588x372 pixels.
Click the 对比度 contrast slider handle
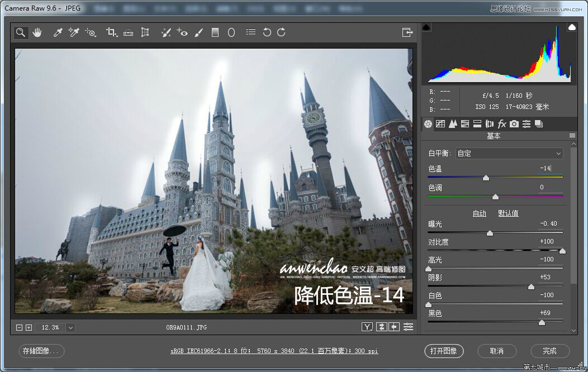pos(562,251)
